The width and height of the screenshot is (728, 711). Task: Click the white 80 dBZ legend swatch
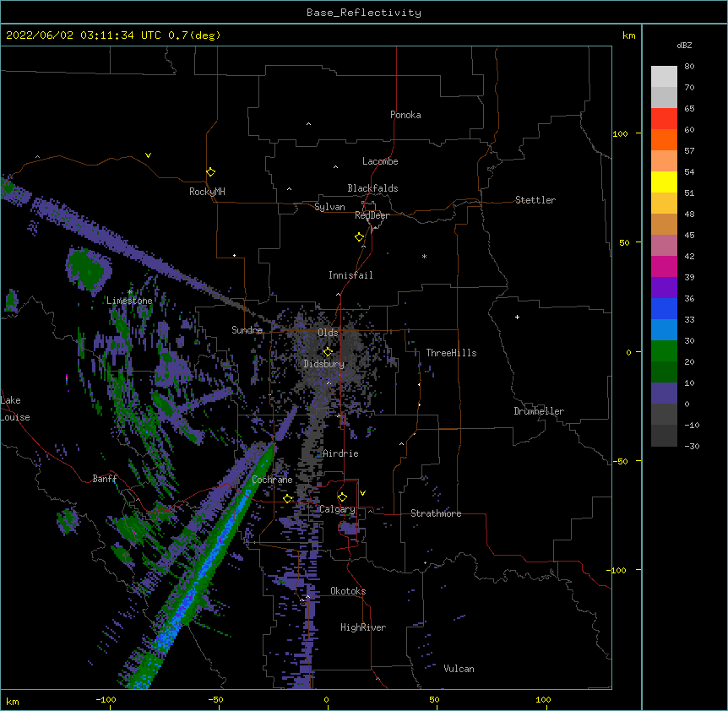pyautogui.click(x=664, y=77)
